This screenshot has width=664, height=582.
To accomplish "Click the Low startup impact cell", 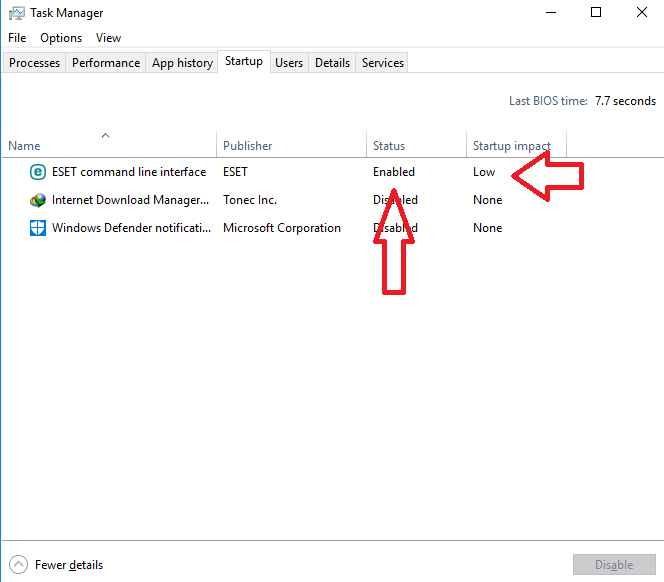I will point(484,172).
